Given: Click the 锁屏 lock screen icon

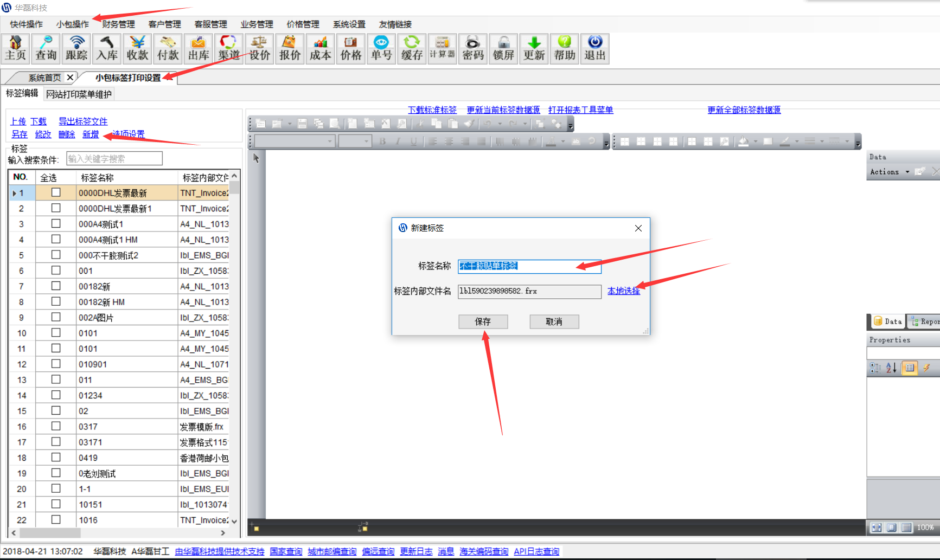Looking at the screenshot, I should (x=503, y=48).
